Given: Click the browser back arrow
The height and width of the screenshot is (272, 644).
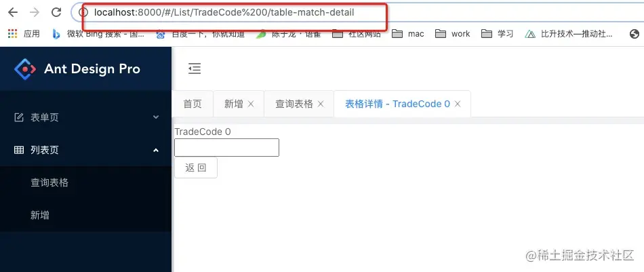Looking at the screenshot, I should pyautogui.click(x=13, y=12).
